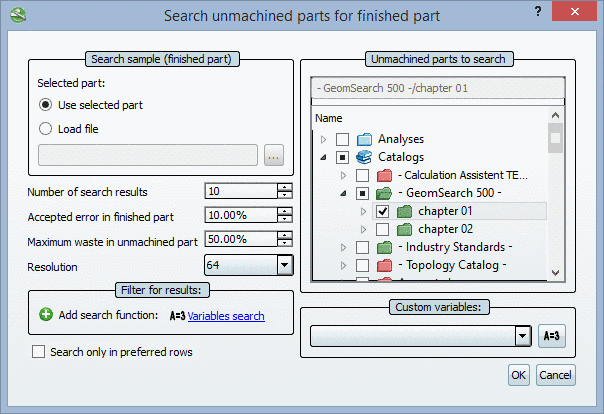Screen dimensions: 604x414
Task: Click the question mark help icon
Action: [539, 12]
